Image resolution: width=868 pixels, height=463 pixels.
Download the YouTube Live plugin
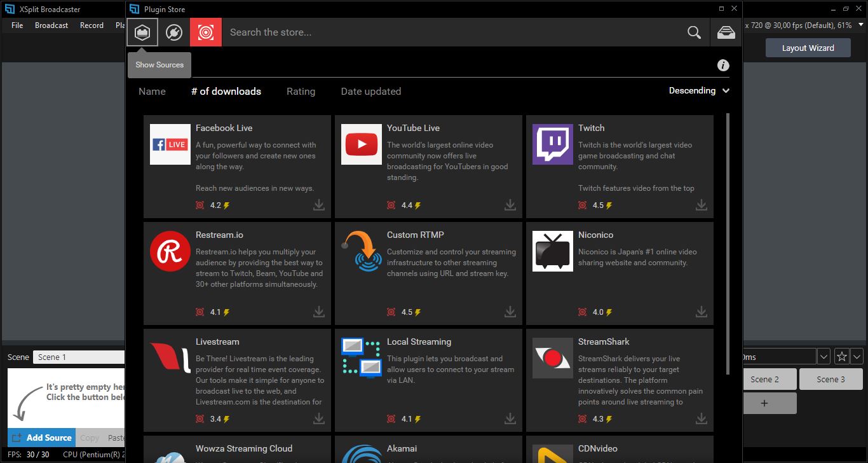(510, 205)
